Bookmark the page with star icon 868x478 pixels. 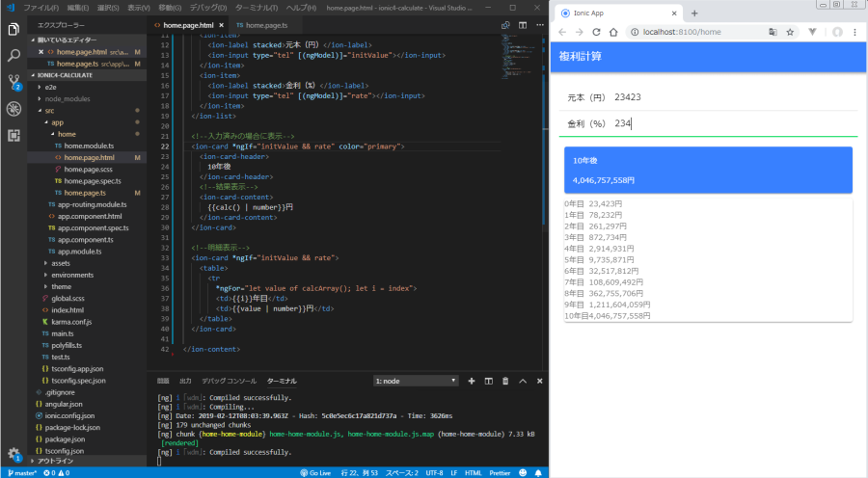(x=790, y=32)
